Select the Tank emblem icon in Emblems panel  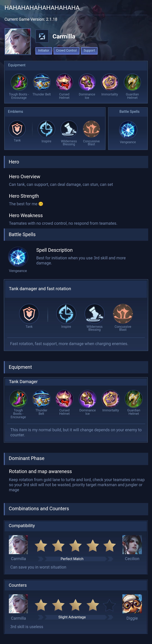pos(17,129)
